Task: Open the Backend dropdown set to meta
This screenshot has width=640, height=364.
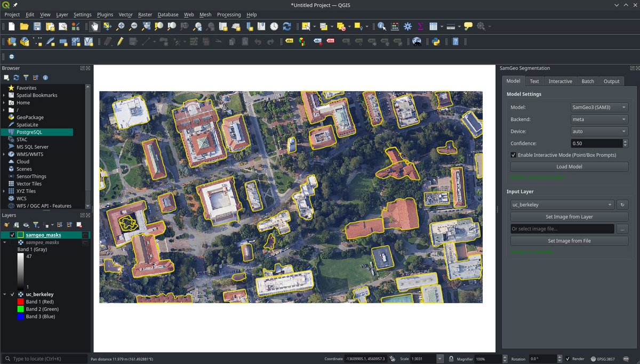Action: pyautogui.click(x=599, y=119)
